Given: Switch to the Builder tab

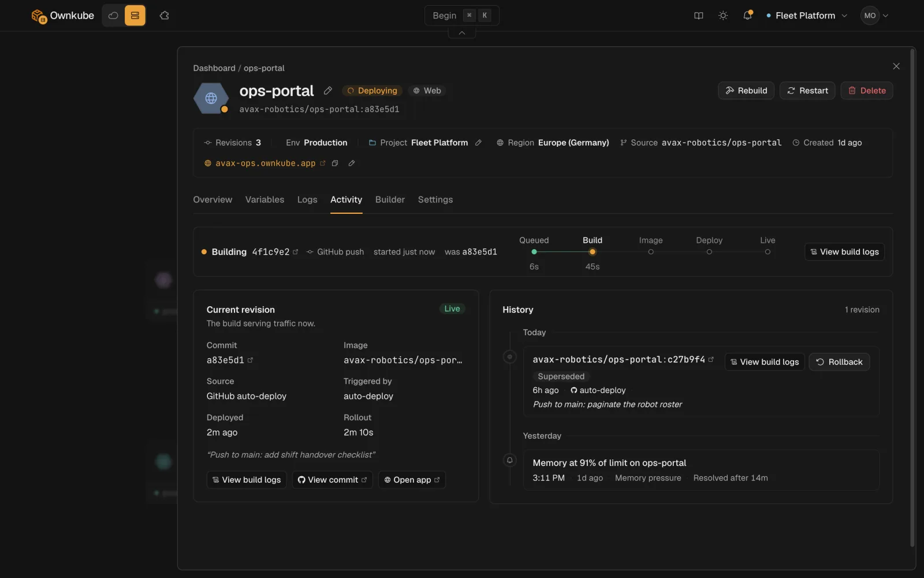Looking at the screenshot, I should 390,199.
